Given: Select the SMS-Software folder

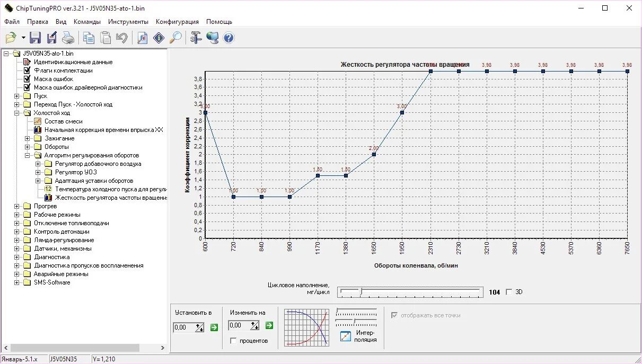Looking at the screenshot, I should [52, 282].
